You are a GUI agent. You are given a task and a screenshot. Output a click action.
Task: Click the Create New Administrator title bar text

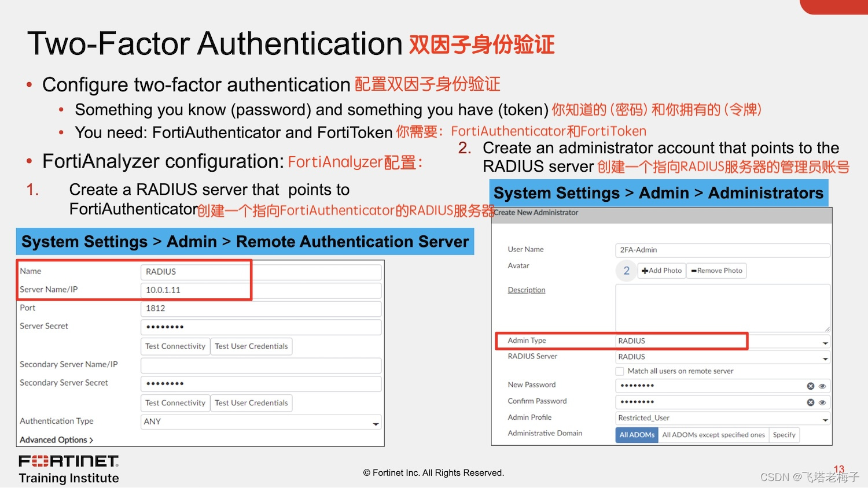[536, 213]
